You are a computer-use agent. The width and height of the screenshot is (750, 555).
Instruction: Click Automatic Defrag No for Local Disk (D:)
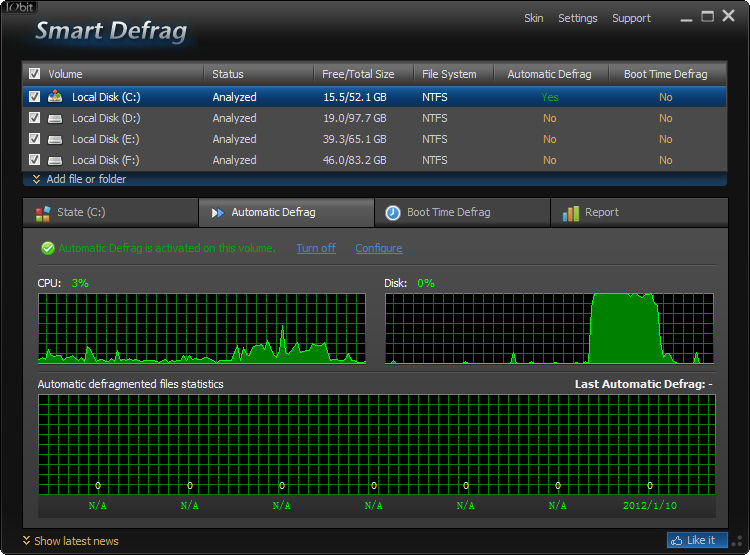(x=550, y=118)
